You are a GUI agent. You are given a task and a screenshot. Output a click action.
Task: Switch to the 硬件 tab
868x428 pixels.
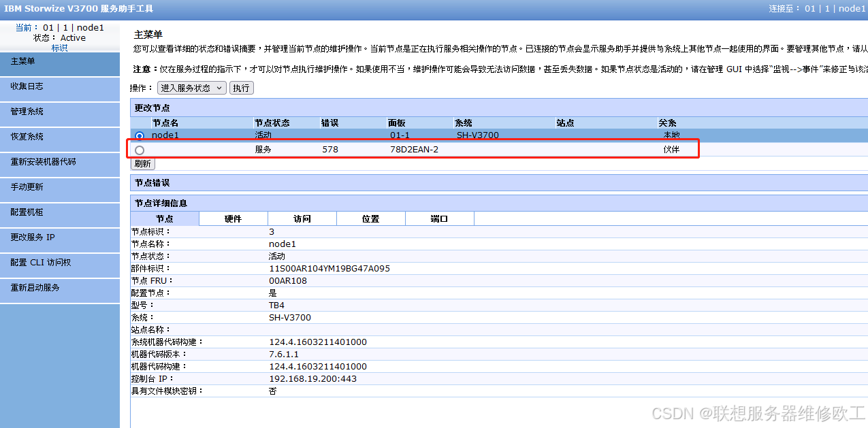pos(234,218)
